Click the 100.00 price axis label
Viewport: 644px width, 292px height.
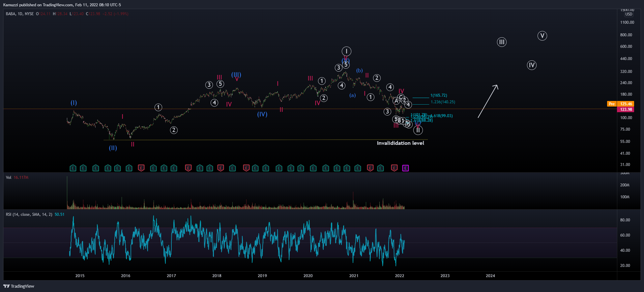[626, 118]
